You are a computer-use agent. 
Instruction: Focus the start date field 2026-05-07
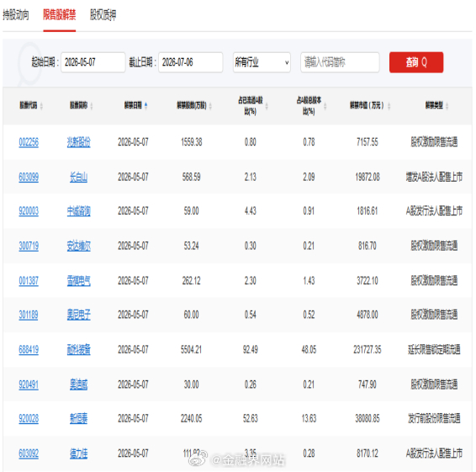[93, 62]
